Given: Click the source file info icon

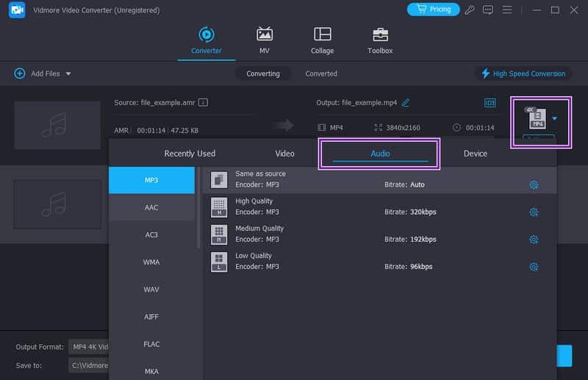Looking at the screenshot, I should [204, 103].
